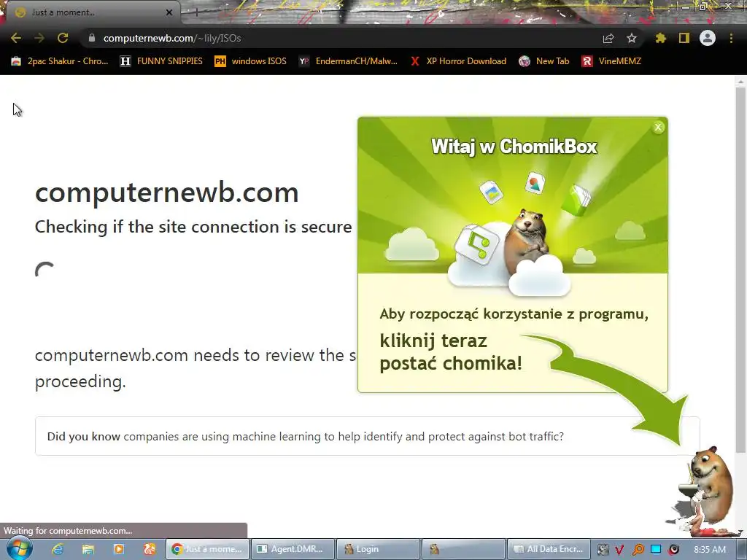Click the padlock site info icon
Viewport: 747px width, 560px height.
point(92,38)
